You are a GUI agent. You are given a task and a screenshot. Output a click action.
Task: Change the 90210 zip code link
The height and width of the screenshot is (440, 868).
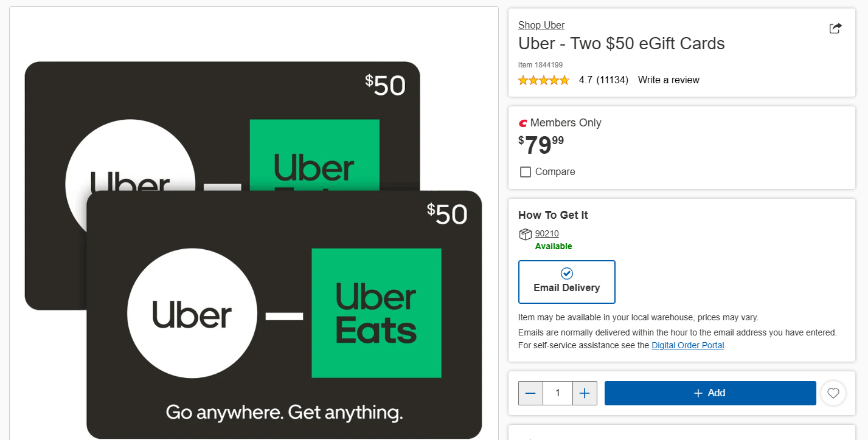[x=547, y=234]
